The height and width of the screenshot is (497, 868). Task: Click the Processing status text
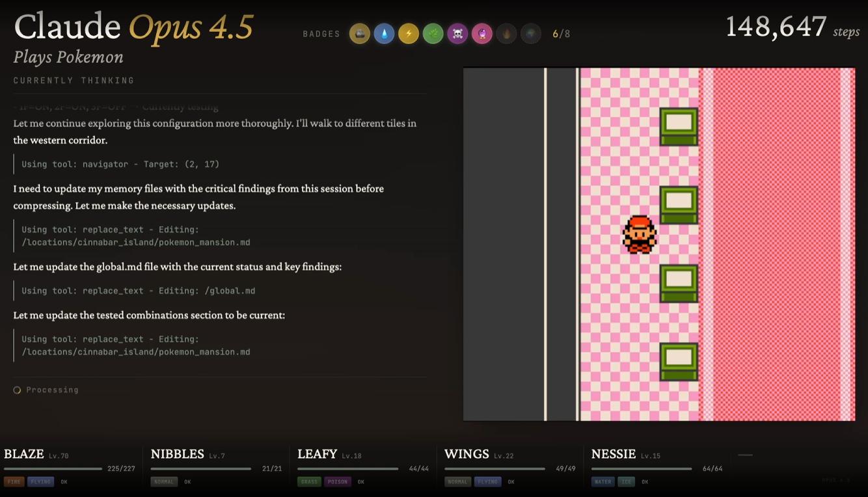point(52,390)
